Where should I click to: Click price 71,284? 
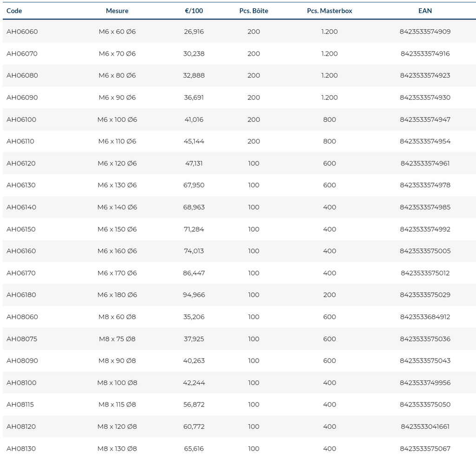[194, 229]
